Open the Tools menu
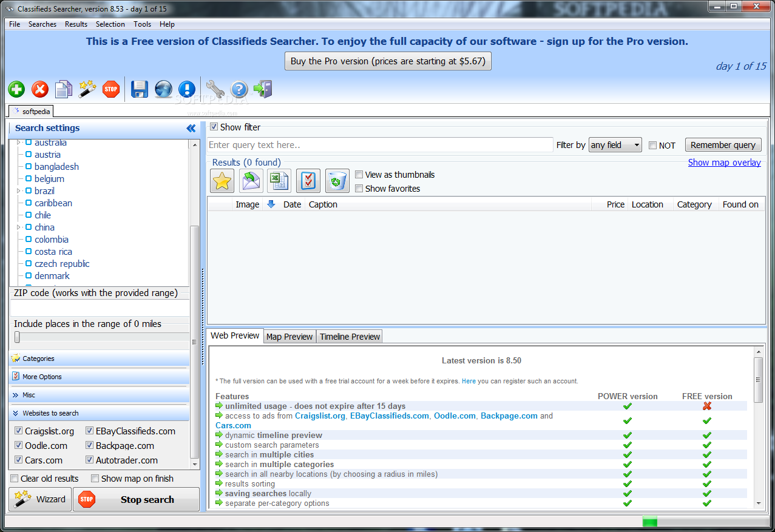This screenshot has height=532, width=775. point(143,24)
